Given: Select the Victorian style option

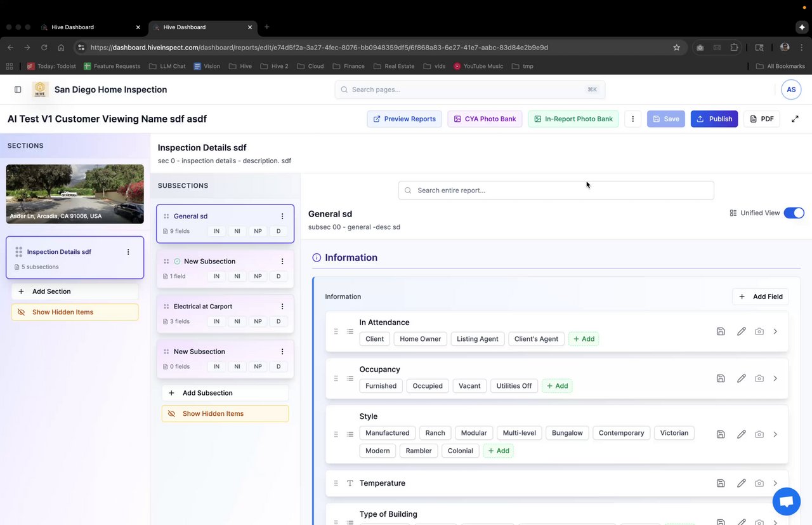Looking at the screenshot, I should coord(674,433).
